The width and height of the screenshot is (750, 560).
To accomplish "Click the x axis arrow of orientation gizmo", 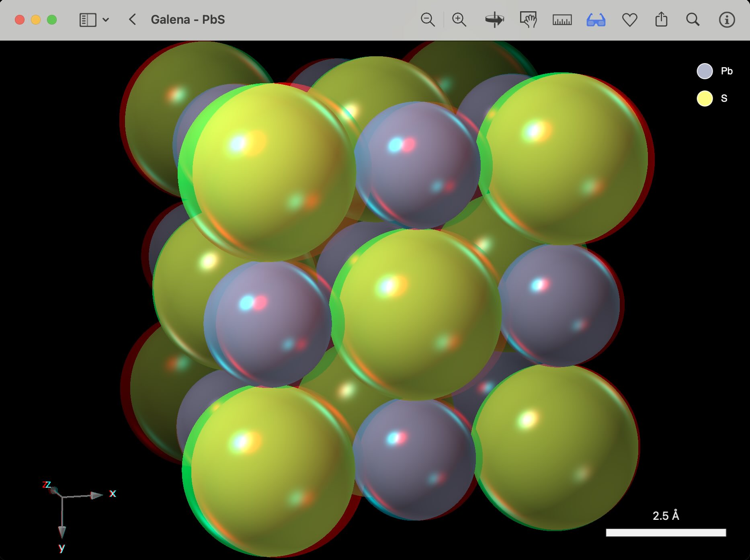I will coord(96,495).
